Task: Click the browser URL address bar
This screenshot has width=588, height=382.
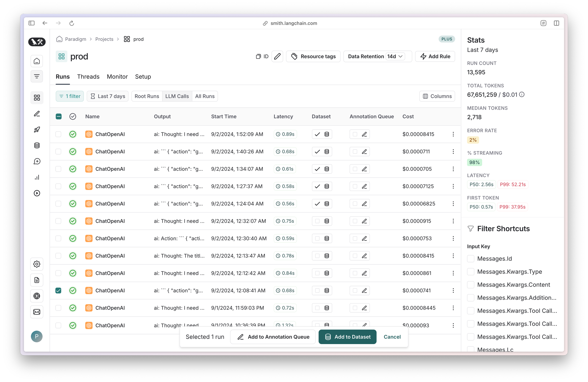Action: pyautogui.click(x=293, y=23)
